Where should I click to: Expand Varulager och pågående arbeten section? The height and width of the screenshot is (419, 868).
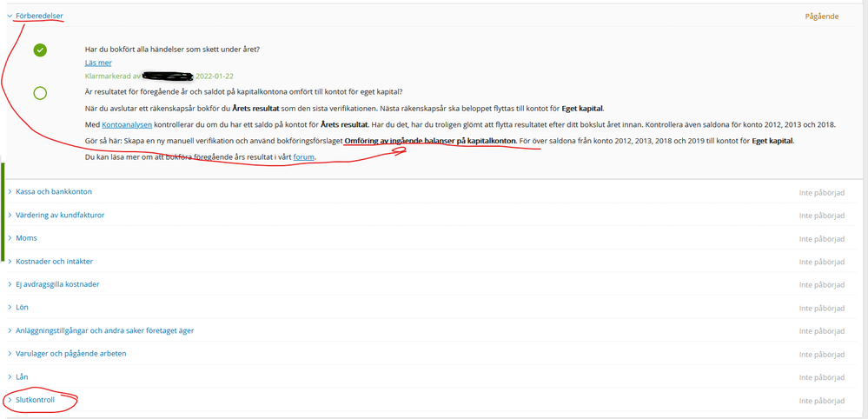pos(70,353)
